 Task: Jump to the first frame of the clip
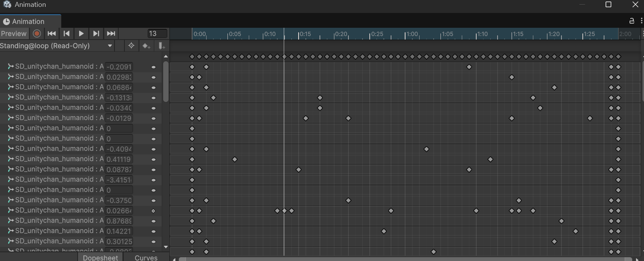click(x=52, y=33)
